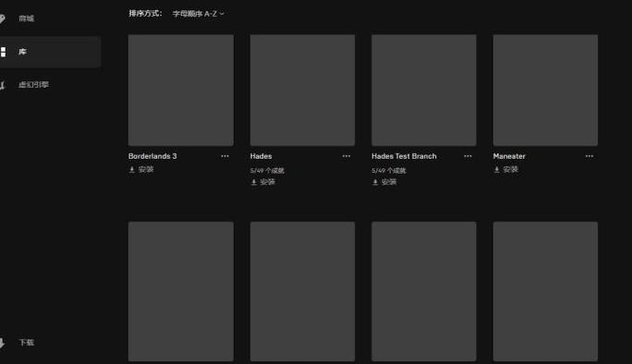Viewport: 632px width, 364px height.
Task: Click the Hades title text
Action: 261,156
